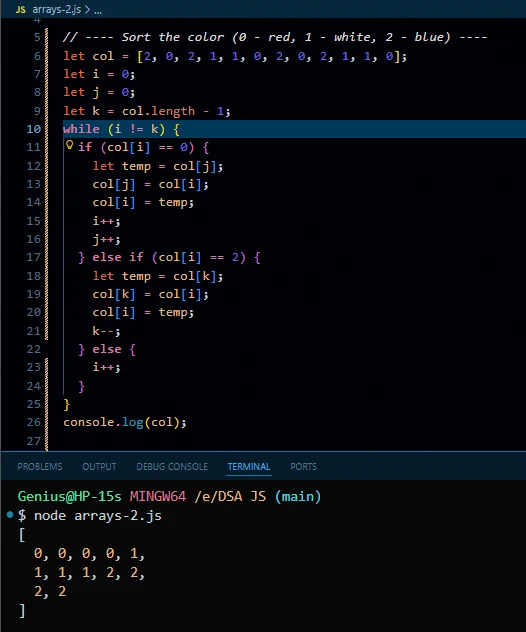Click the '2, 2' output row
The width and height of the screenshot is (526, 632).
50,591
